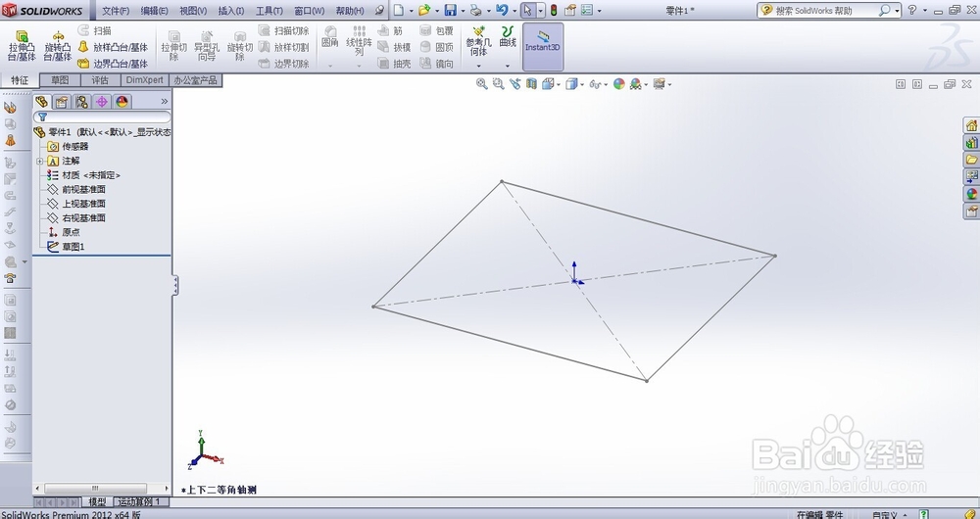Click the Edit Appearance color ball icon
980x519 pixels.
tap(618, 83)
